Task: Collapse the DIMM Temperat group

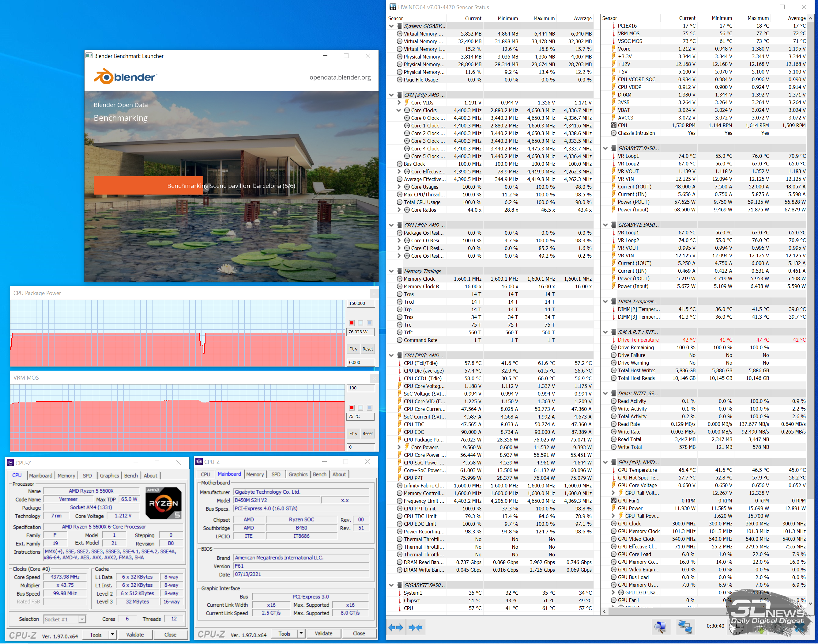Action: tap(605, 301)
